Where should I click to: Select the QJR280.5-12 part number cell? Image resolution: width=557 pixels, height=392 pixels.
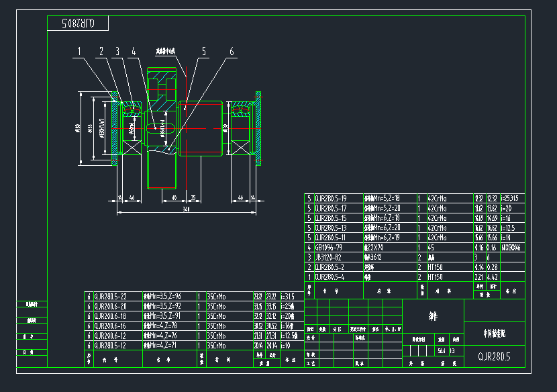point(117,346)
